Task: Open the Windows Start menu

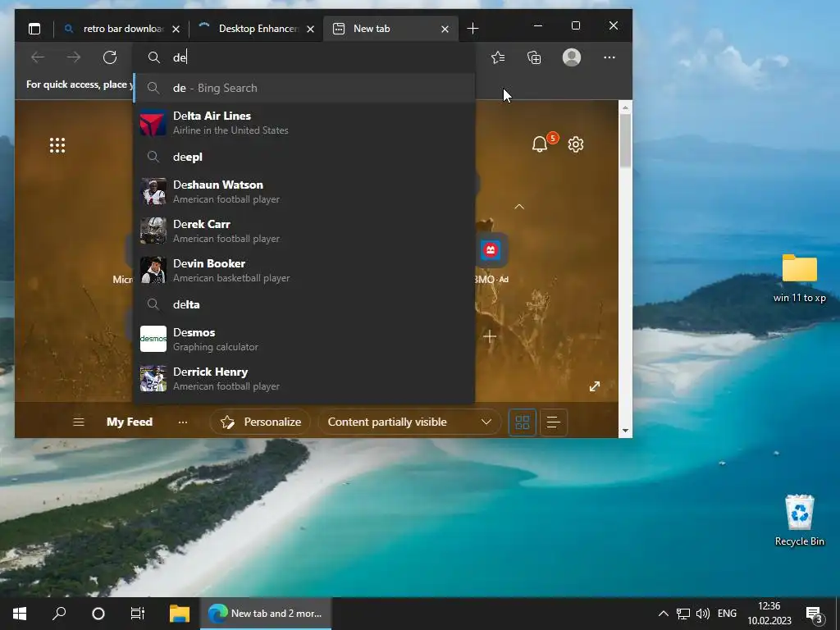Action: tap(20, 614)
